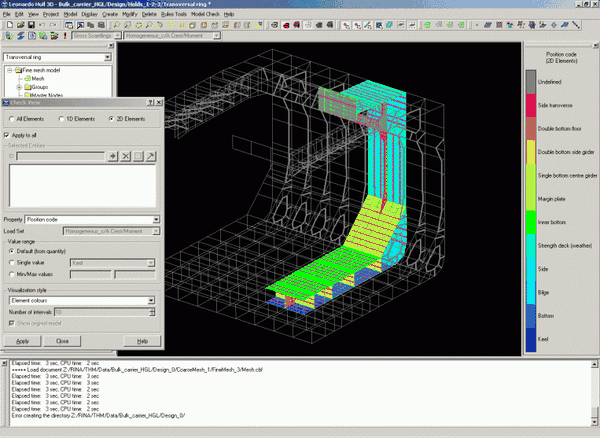Click the remove entity X icon
The width and height of the screenshot is (600, 438).
click(126, 157)
